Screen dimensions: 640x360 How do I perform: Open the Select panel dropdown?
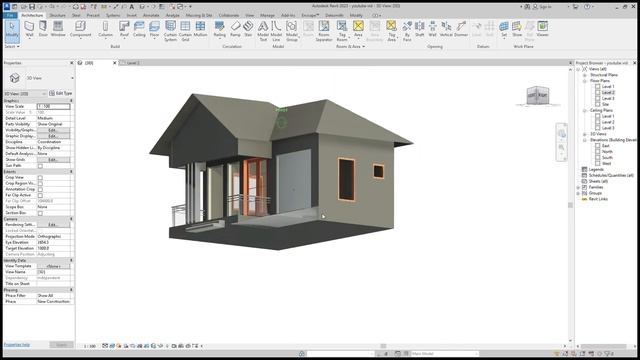(x=12, y=47)
